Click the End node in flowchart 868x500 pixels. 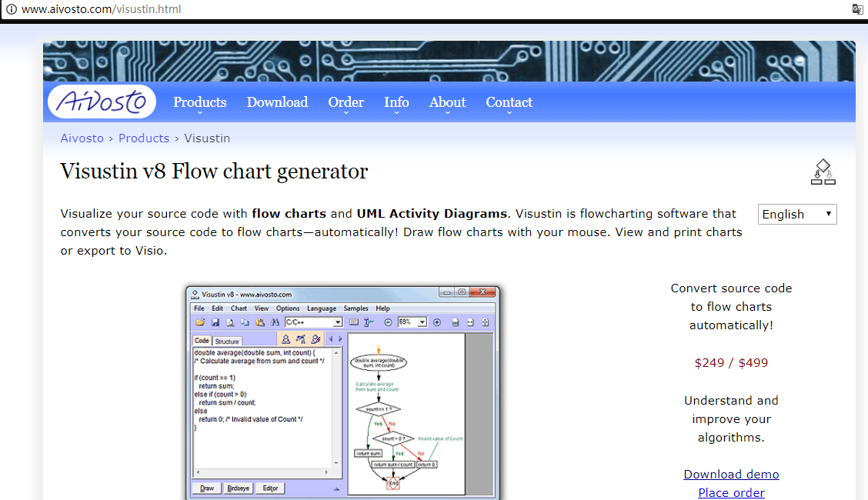pyautogui.click(x=393, y=483)
